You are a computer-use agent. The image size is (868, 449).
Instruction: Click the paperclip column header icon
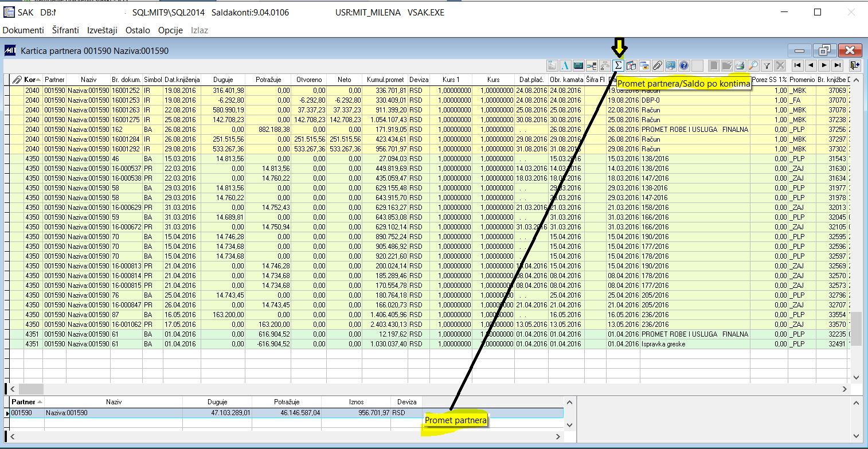tap(17, 79)
